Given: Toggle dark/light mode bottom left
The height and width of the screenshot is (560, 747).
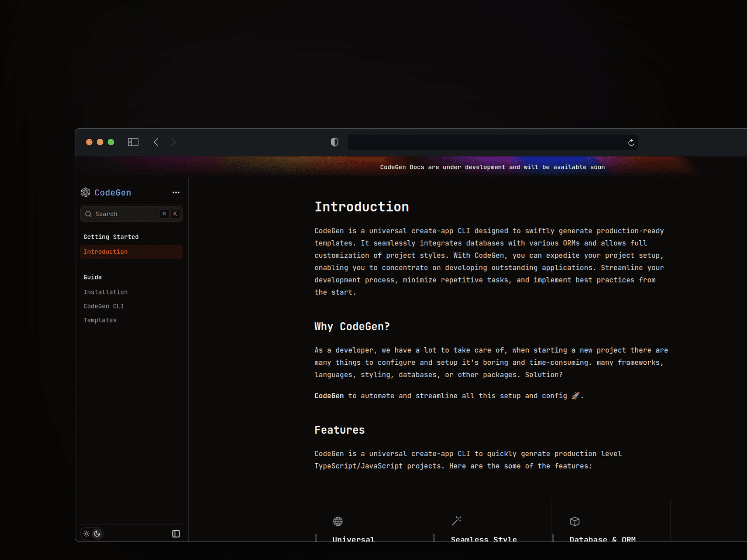Looking at the screenshot, I should (91, 534).
